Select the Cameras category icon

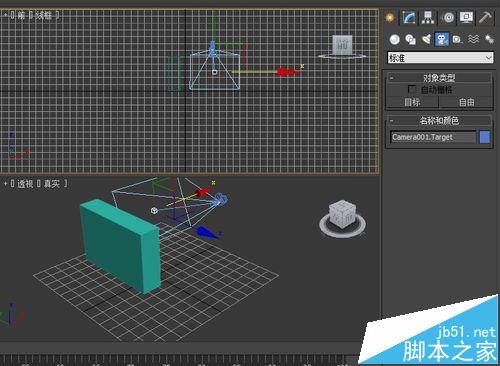442,39
